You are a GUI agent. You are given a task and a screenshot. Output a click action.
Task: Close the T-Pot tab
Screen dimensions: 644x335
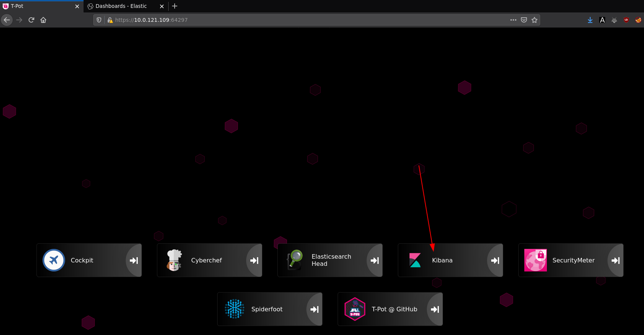pyautogui.click(x=77, y=6)
